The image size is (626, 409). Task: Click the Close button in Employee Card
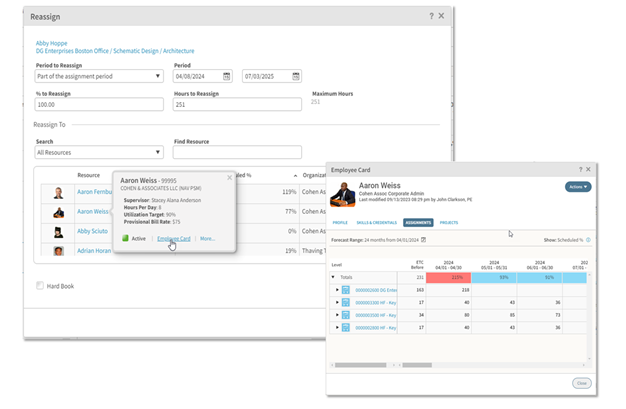click(581, 383)
